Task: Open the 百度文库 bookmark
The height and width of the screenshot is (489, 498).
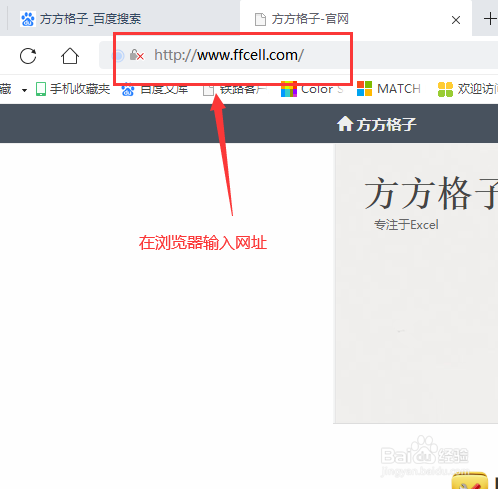Action: coord(155,89)
